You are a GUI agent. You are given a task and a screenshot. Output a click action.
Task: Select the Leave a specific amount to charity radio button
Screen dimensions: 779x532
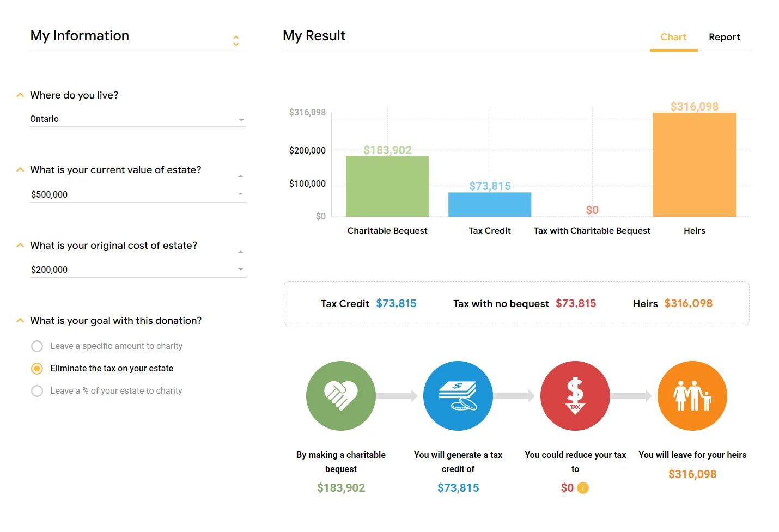[37, 346]
